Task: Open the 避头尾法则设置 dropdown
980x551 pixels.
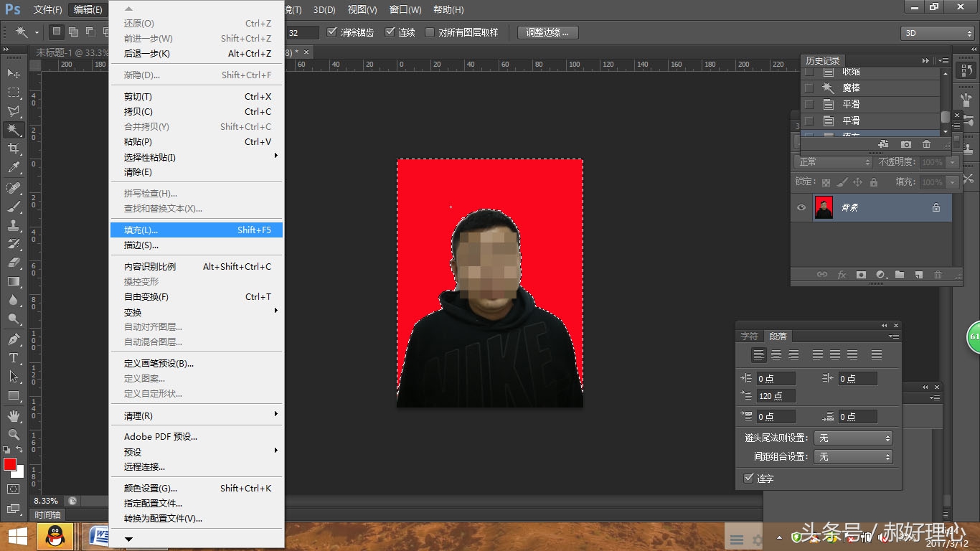Action: [854, 438]
